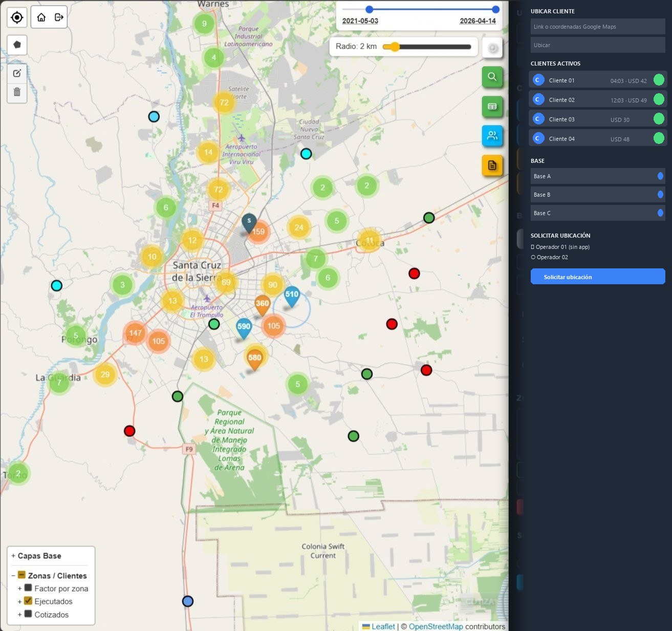Click the logout exit icon

click(x=59, y=17)
